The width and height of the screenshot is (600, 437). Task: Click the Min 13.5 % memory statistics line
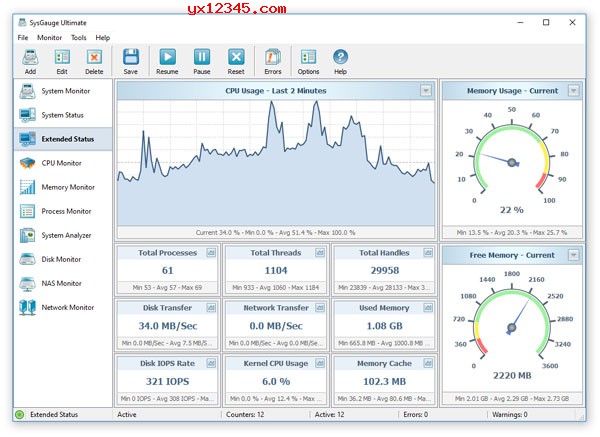pyautogui.click(x=512, y=232)
